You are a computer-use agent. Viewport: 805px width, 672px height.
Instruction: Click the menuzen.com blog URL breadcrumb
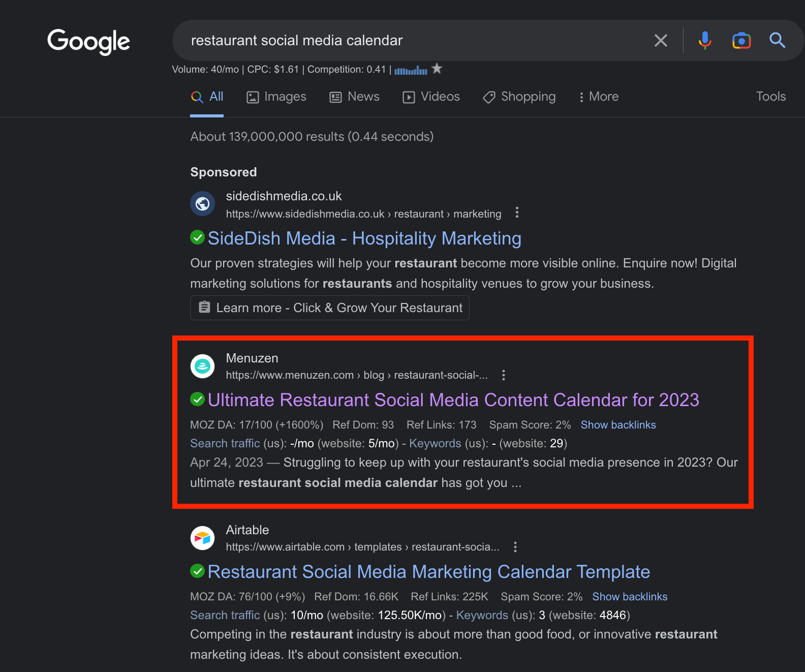pos(357,375)
